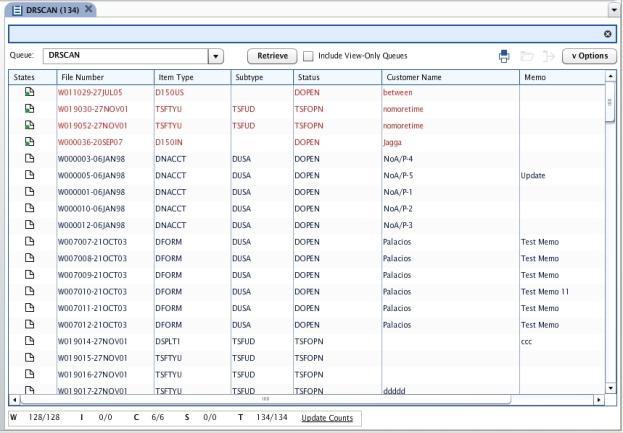Switch to the DRSCAN (134) tab
Image resolution: width=623 pixels, height=433 pixels.
[x=52, y=10]
